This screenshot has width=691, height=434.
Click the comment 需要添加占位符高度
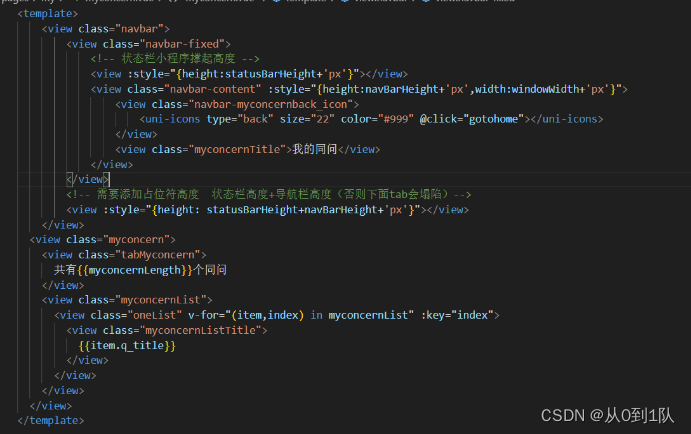pyautogui.click(x=148, y=194)
